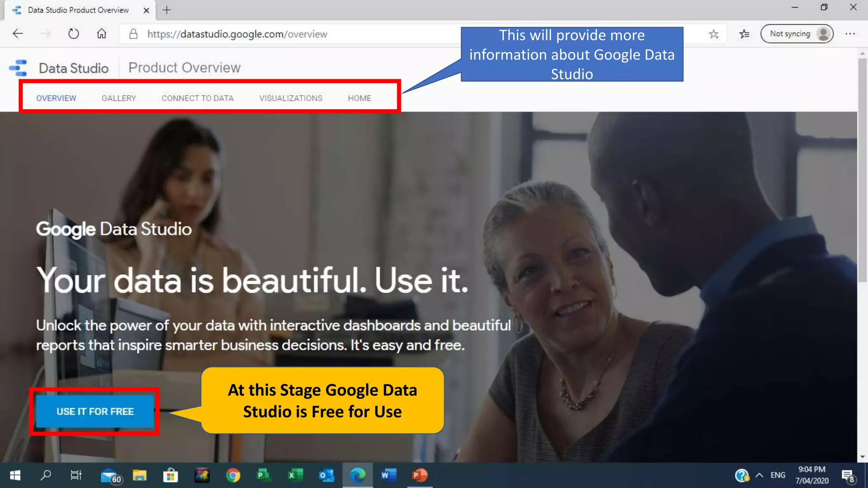The height and width of the screenshot is (488, 868).
Task: Open Word from the taskbar
Action: [388, 475]
